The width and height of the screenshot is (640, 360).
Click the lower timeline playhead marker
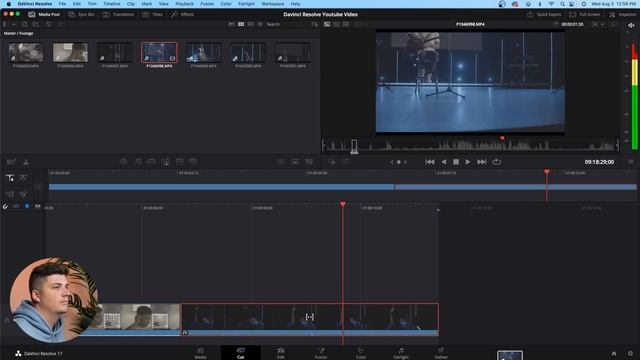coord(343,204)
